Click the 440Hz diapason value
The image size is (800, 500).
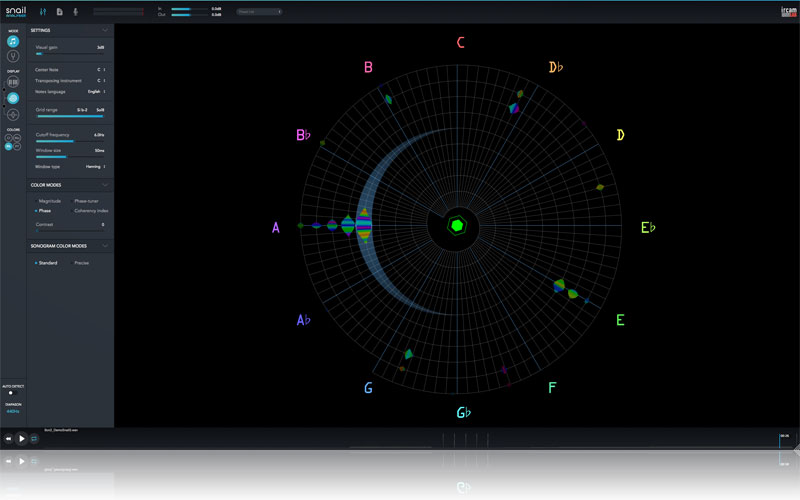(x=13, y=411)
